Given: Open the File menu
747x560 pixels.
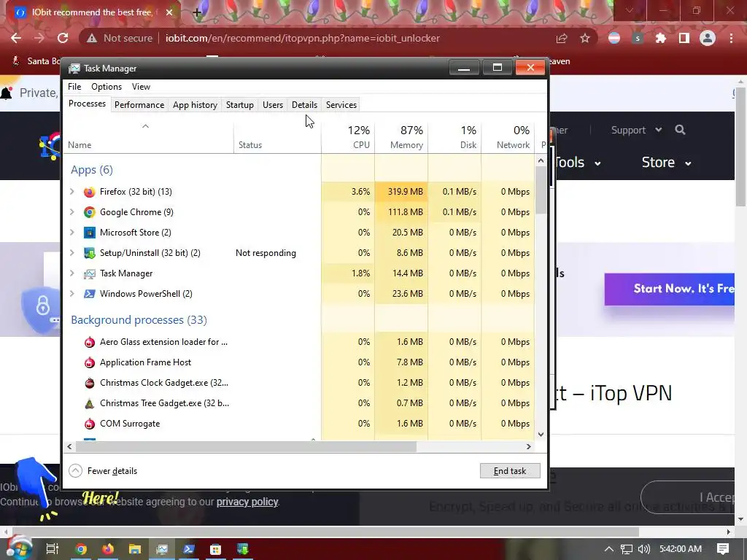Looking at the screenshot, I should click(x=74, y=87).
